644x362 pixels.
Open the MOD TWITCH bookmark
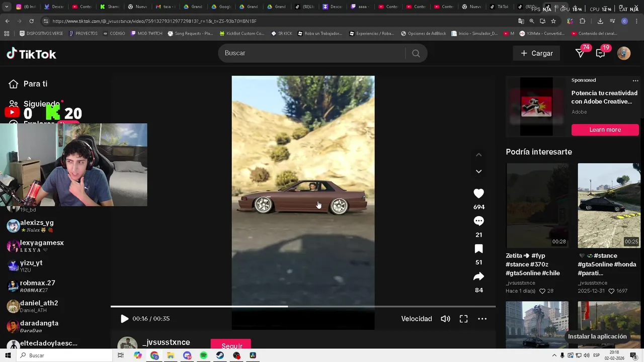pyautogui.click(x=146, y=33)
